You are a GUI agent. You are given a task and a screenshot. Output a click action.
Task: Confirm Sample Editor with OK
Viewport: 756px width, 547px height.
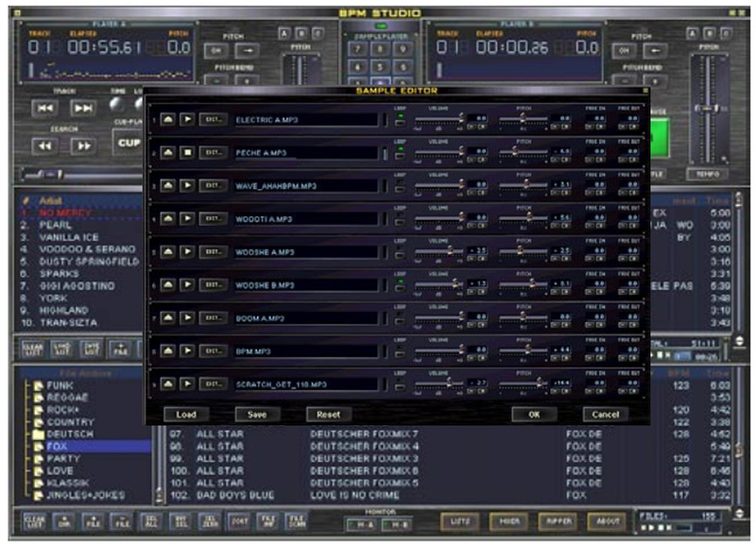click(x=534, y=415)
